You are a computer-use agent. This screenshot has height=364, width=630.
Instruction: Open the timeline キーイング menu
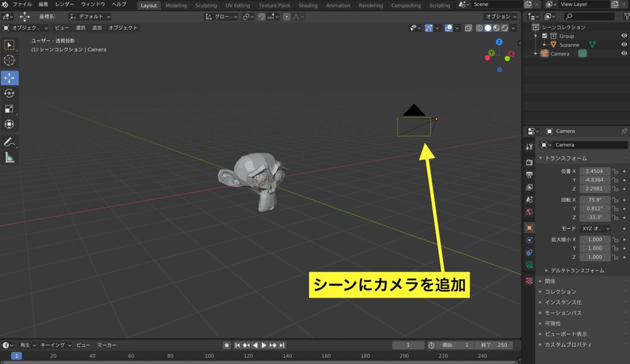56,345
